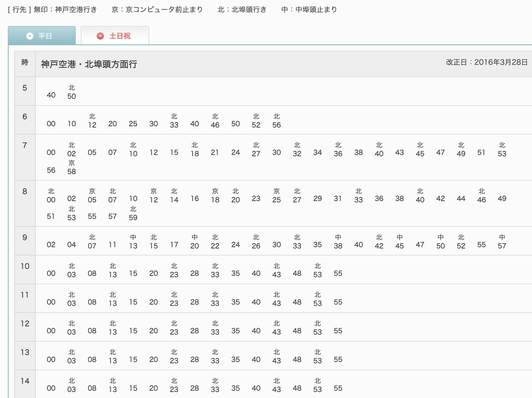532x398 pixels.
Task: Select the 08 departure in hour 14
Action: (x=92, y=388)
